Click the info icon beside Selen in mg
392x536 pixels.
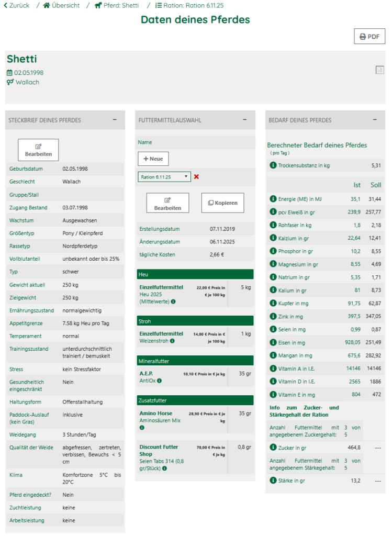coord(273,329)
